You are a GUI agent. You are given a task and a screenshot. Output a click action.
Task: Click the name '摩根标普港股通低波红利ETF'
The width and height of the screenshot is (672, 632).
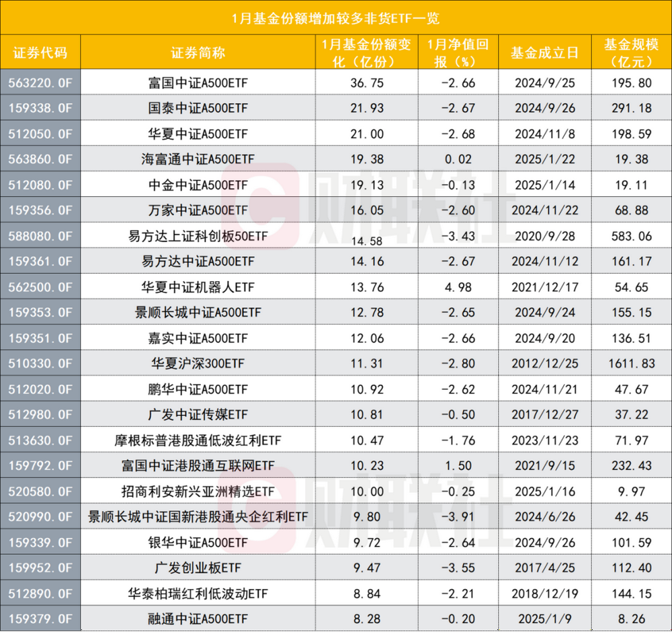[x=198, y=440]
